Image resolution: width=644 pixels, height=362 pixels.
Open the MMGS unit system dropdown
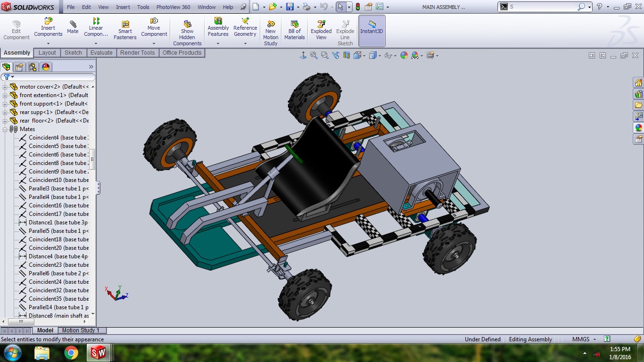(x=594, y=339)
